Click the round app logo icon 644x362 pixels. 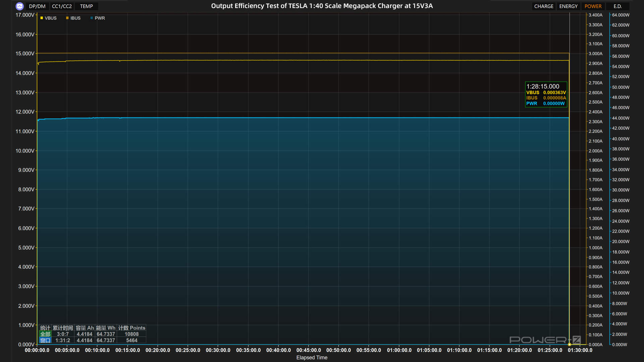20,6
